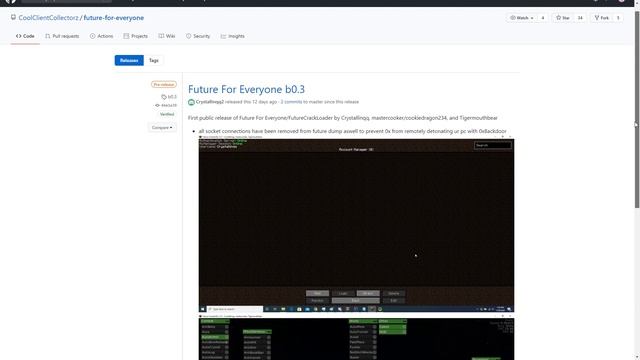Image resolution: width=640 pixels, height=360 pixels.
Task: Go to the Projects tab
Action: [136, 36]
